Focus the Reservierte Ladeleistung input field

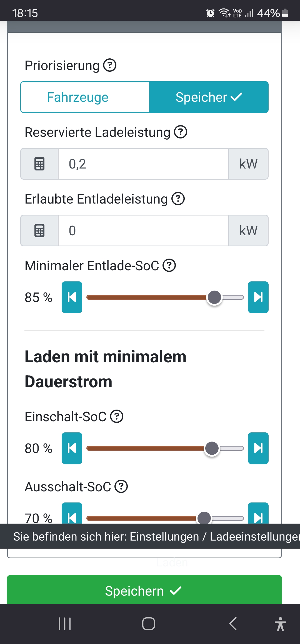[x=143, y=164]
